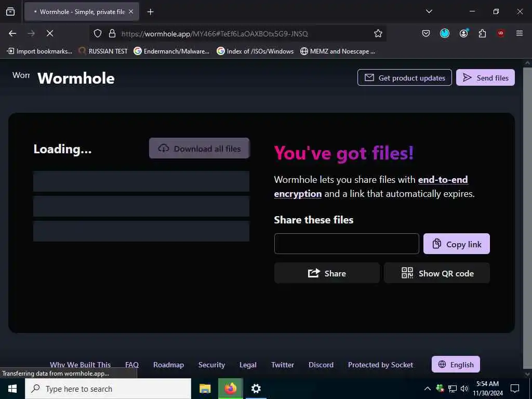Open the Discord footer link
The height and width of the screenshot is (399, 532).
click(321, 365)
